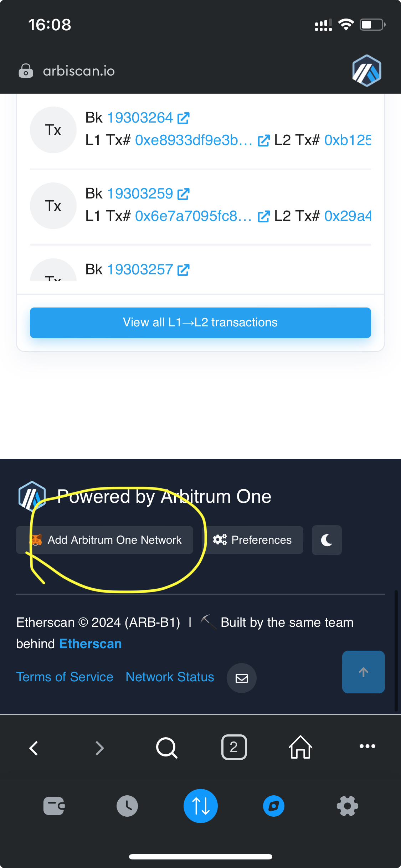
Task: Open the Terms of Service link
Action: tap(65, 677)
